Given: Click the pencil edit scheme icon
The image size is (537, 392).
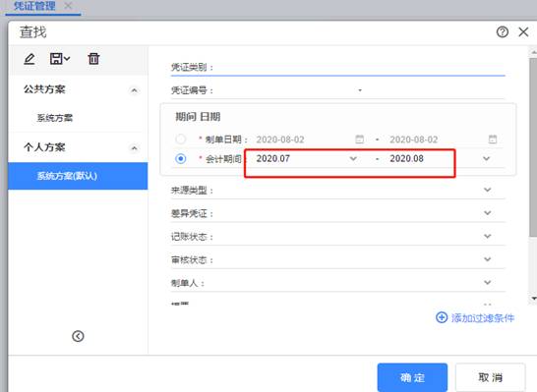Looking at the screenshot, I should tap(30, 59).
